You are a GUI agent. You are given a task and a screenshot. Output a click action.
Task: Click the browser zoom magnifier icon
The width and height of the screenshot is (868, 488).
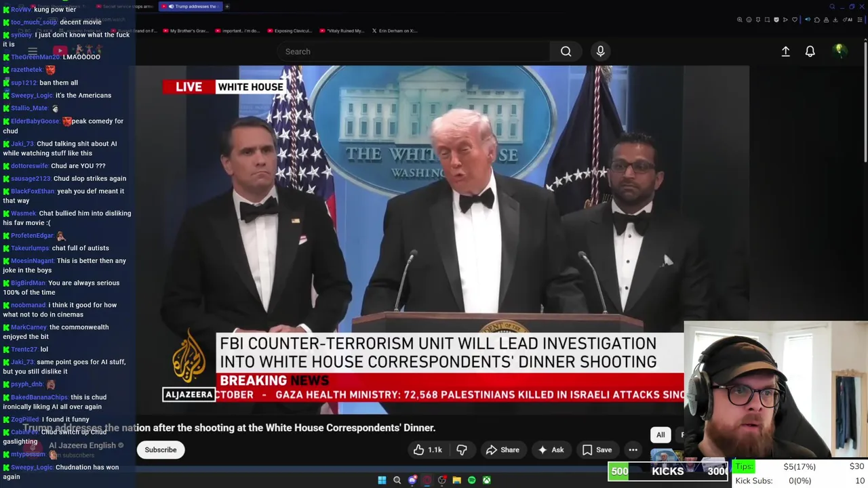740,20
